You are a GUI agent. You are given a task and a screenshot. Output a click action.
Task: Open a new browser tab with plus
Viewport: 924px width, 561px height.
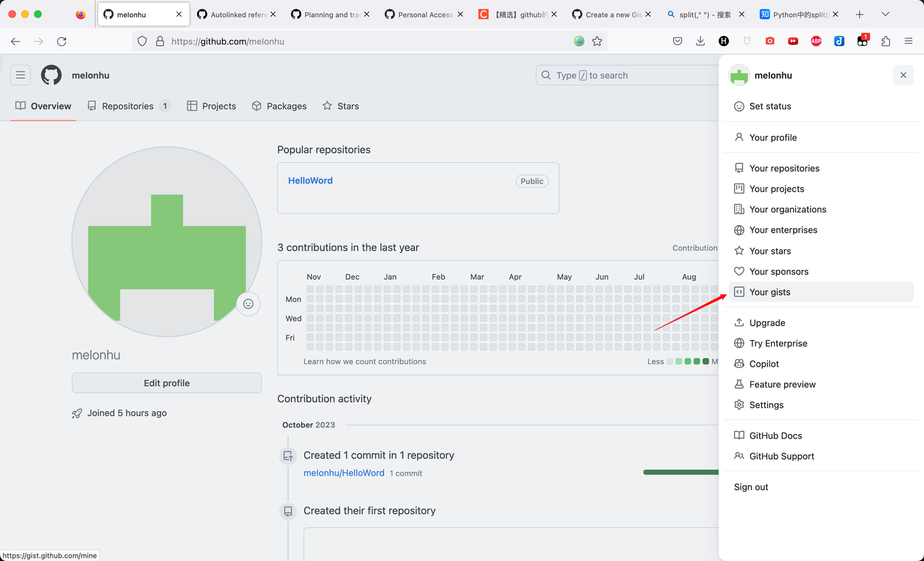860,14
